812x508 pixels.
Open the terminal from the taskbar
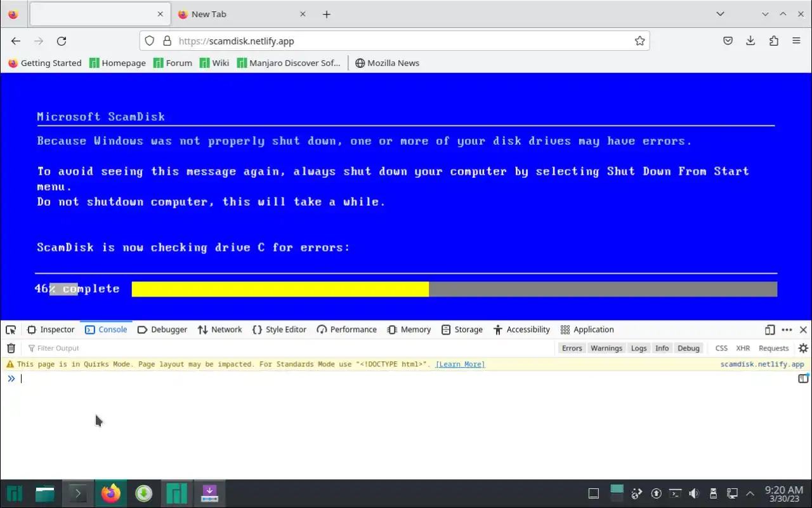click(x=77, y=493)
